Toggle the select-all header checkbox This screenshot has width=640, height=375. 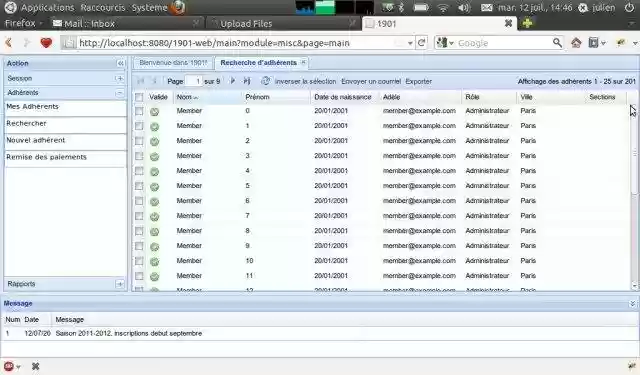(139, 97)
